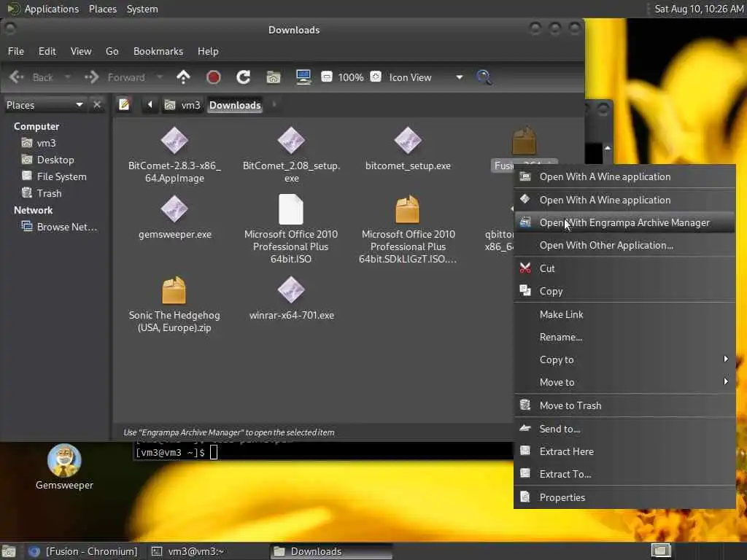Open vm3 in Places sidebar
The width and height of the screenshot is (747, 560).
(46, 143)
